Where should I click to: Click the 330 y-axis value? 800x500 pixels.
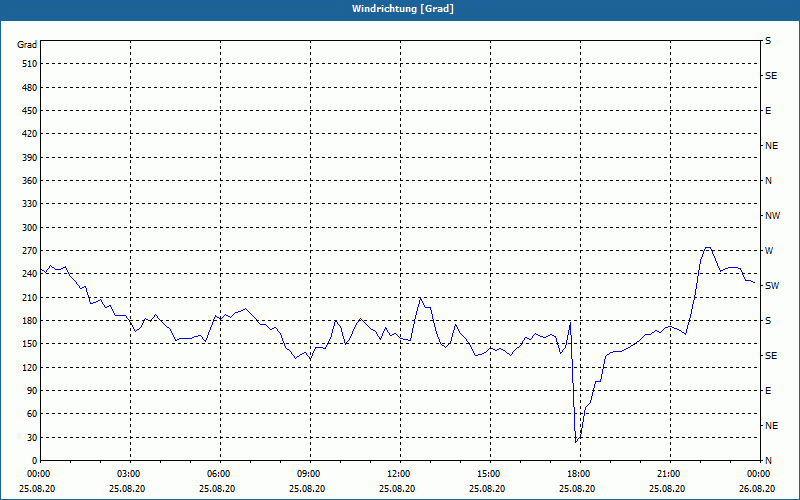point(30,204)
